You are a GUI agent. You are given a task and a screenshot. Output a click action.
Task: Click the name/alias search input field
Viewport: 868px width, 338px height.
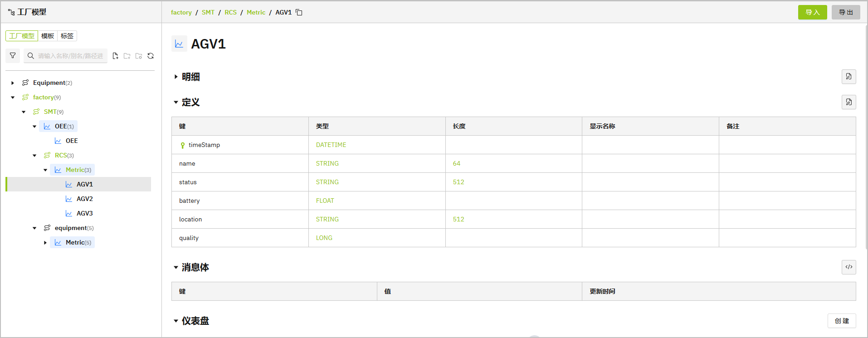coord(70,56)
